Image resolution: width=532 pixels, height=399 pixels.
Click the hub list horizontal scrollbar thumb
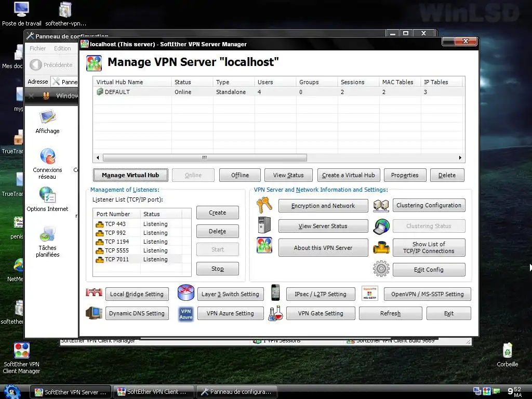pyautogui.click(x=205, y=157)
